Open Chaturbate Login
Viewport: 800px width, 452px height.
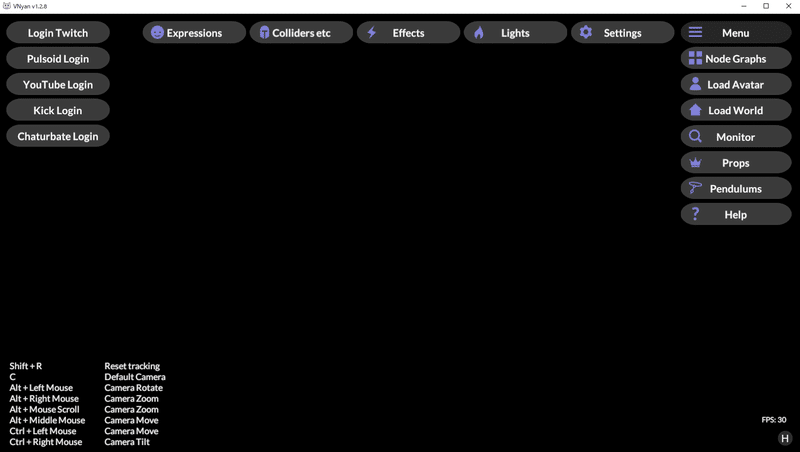[58, 136]
